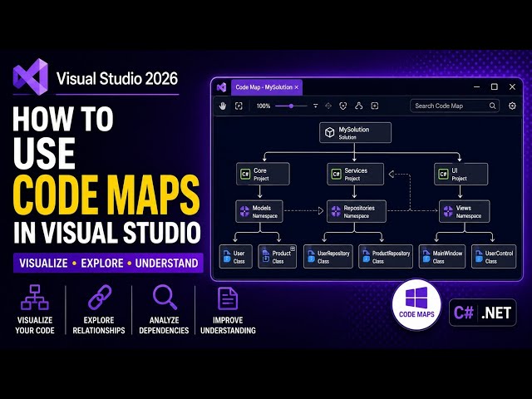Select the User class node
Viewport: 532px width, 399px height.
pos(236,257)
